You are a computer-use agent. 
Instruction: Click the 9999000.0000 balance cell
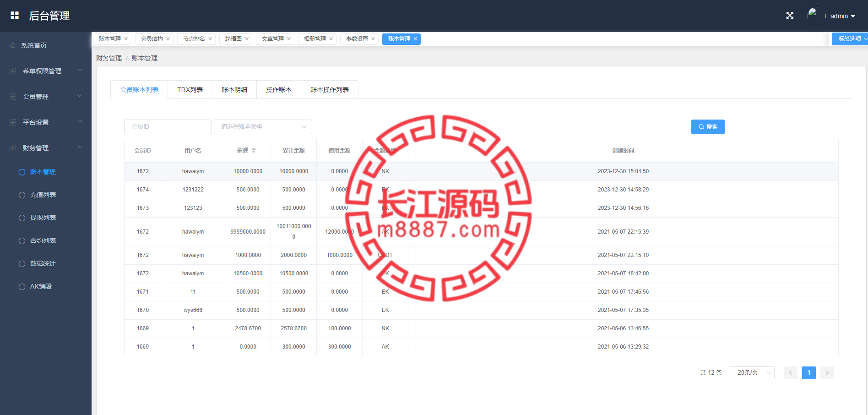coord(248,232)
